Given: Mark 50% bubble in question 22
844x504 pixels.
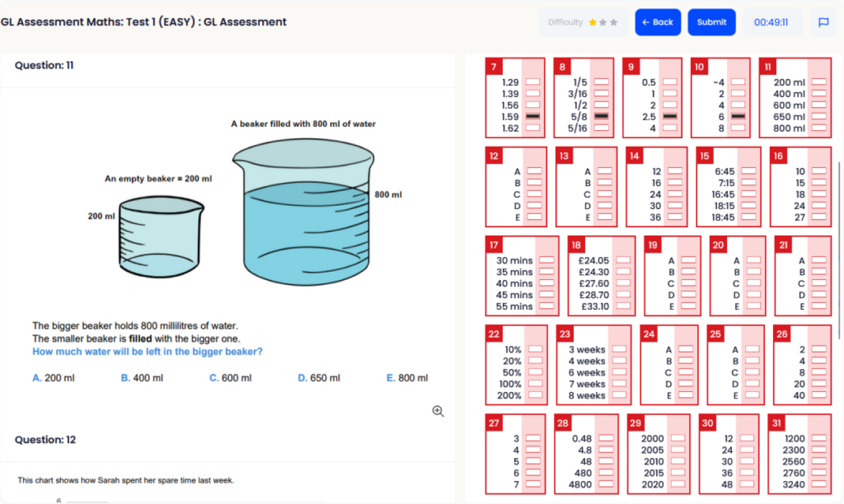Looking at the screenshot, I should (x=535, y=372).
